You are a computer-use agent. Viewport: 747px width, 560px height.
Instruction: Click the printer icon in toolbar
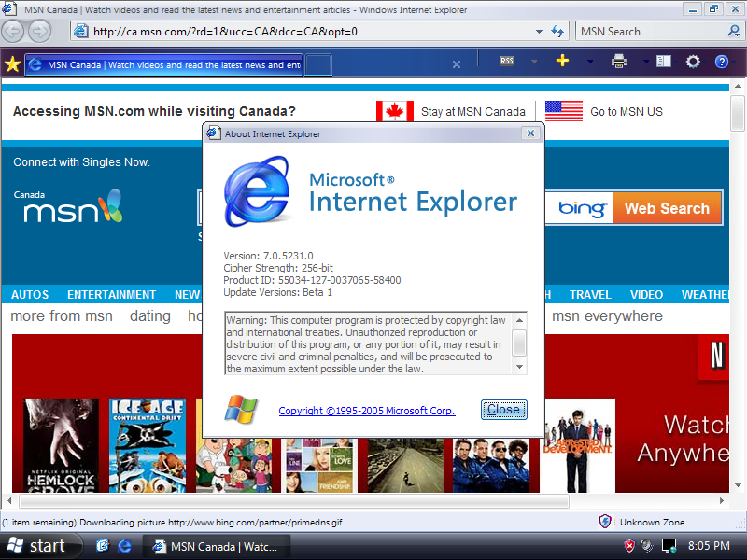tap(619, 61)
